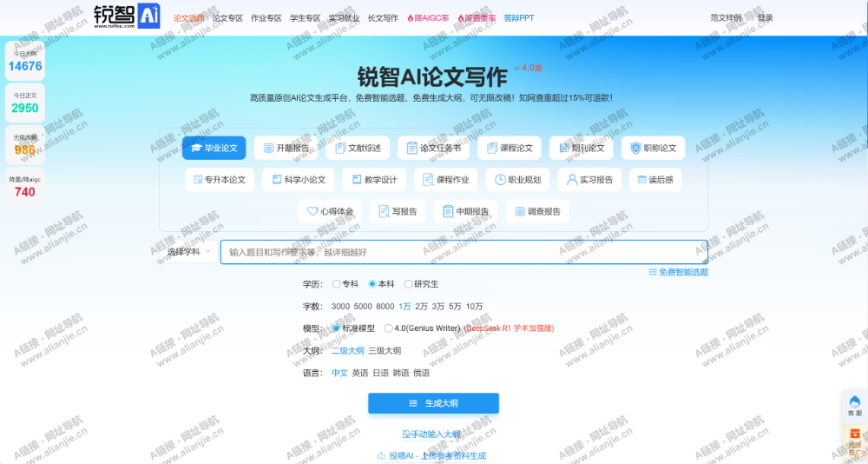Open the 作业专区 menu item
The height and width of the screenshot is (464, 868).
click(266, 17)
